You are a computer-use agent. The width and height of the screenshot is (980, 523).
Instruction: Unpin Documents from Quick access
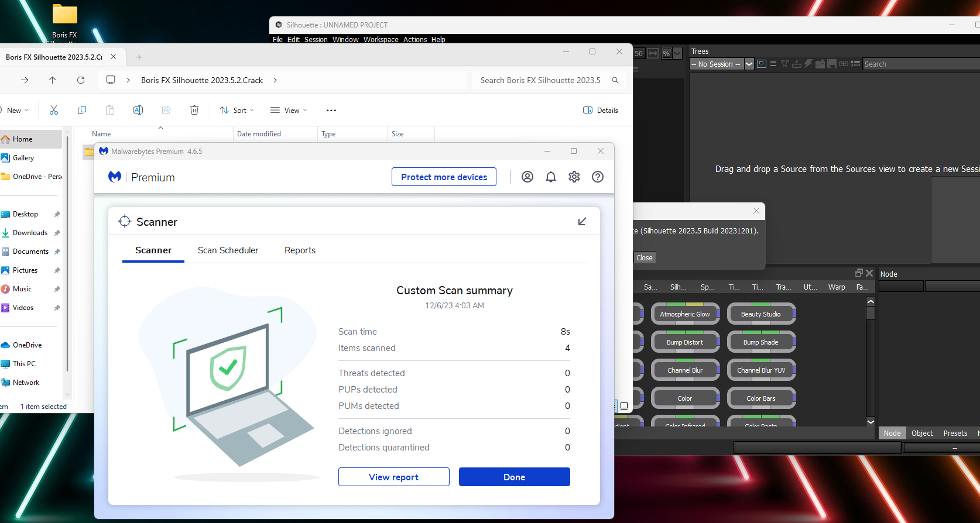pyautogui.click(x=57, y=252)
